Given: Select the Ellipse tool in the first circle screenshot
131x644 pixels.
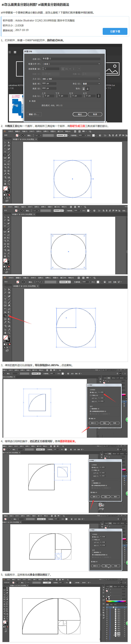Looking at the screenshot, I should tap(5, 155).
